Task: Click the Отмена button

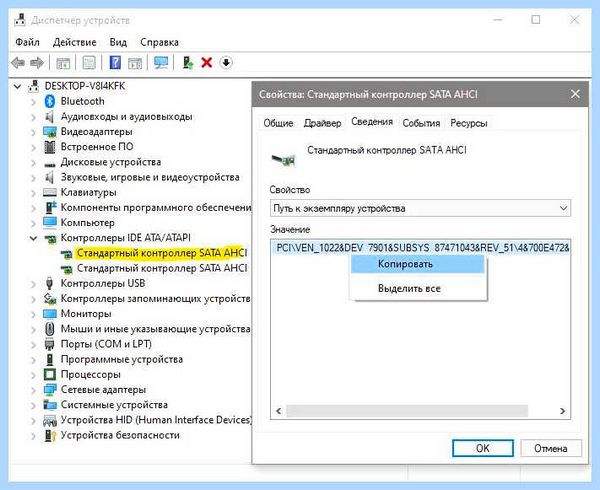Action: coord(551,448)
